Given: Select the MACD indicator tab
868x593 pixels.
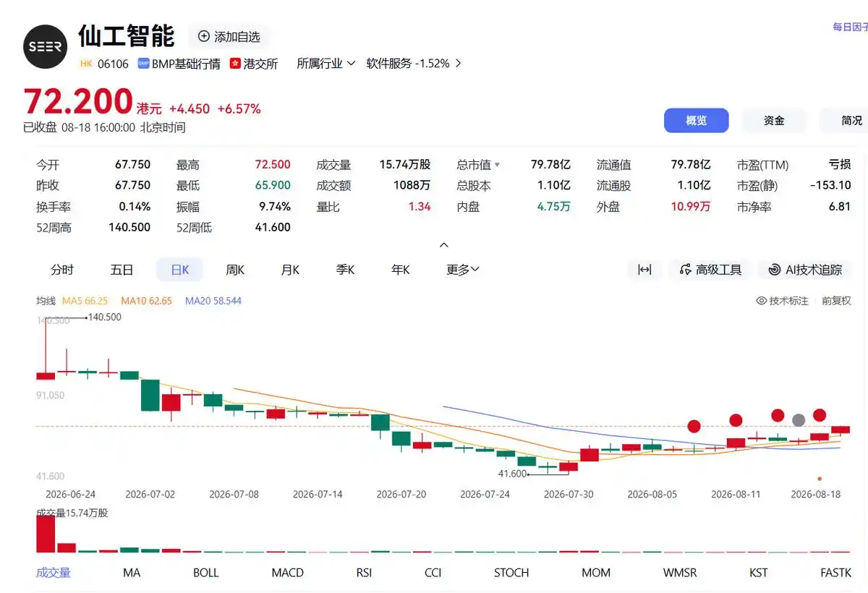Looking at the screenshot, I should (x=287, y=573).
